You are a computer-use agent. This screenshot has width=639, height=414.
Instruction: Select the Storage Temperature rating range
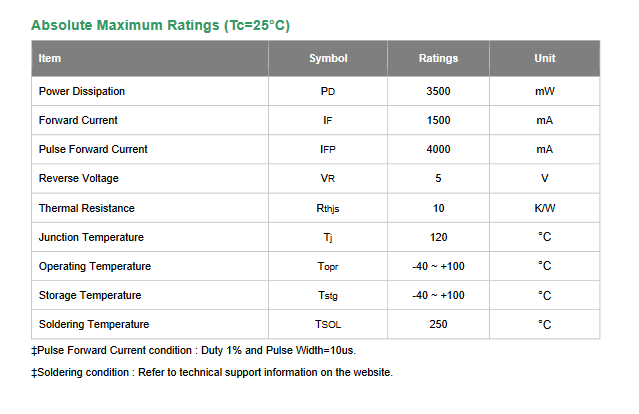coord(438,295)
